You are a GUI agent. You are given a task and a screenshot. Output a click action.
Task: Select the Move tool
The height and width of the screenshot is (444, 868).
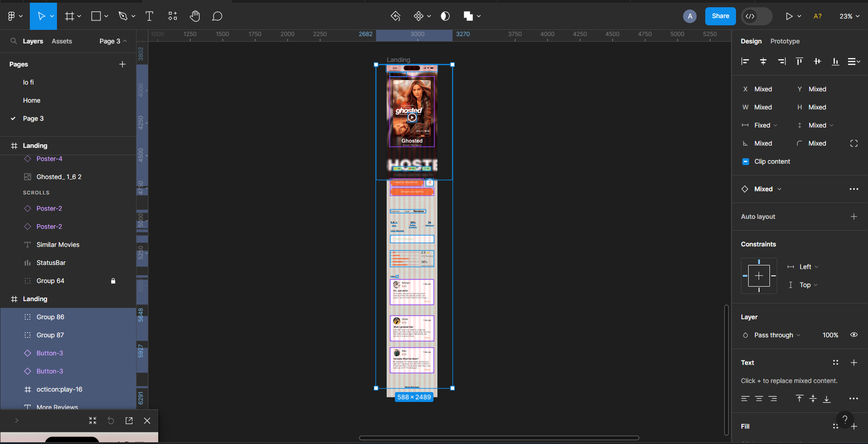[41, 16]
